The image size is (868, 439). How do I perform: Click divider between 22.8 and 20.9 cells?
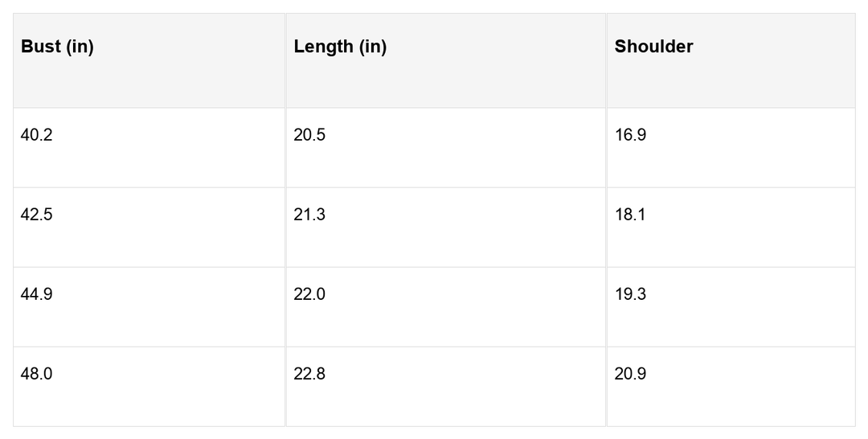point(606,386)
